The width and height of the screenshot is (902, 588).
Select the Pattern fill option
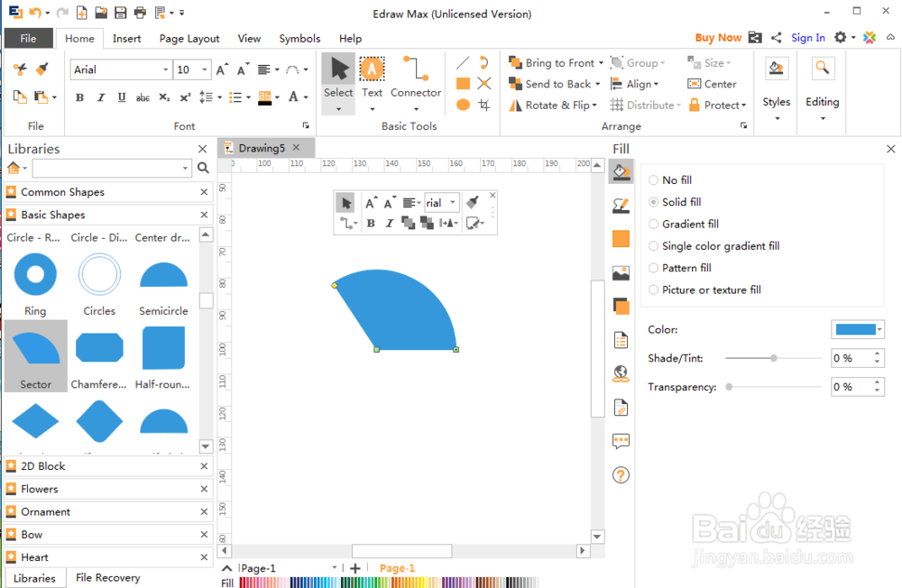pos(680,268)
